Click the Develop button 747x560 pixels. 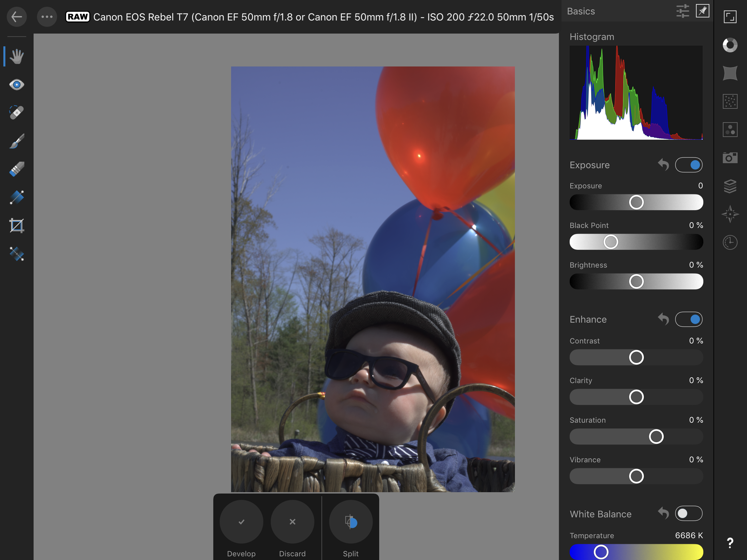click(241, 522)
